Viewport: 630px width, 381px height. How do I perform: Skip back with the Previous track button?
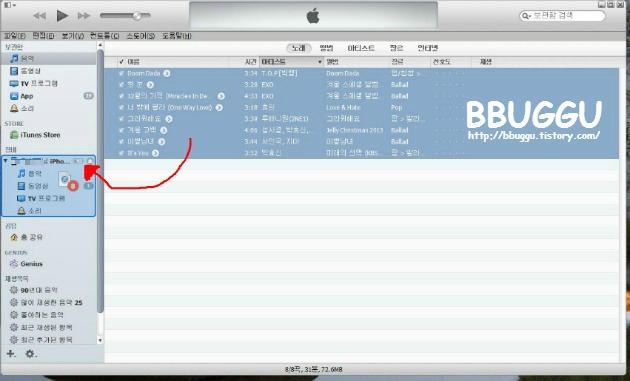pos(39,16)
